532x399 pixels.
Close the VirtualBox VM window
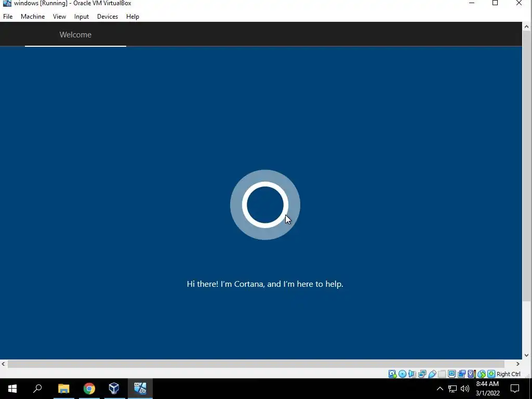pyautogui.click(x=519, y=3)
